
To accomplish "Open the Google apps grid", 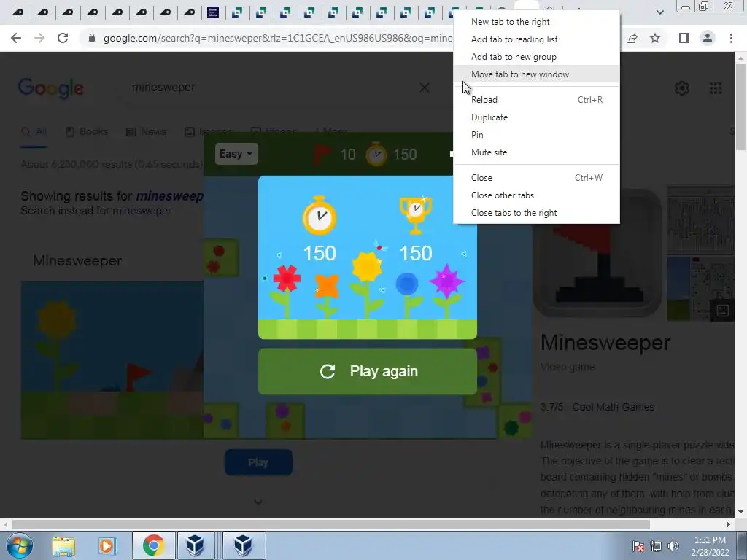I will (716, 88).
